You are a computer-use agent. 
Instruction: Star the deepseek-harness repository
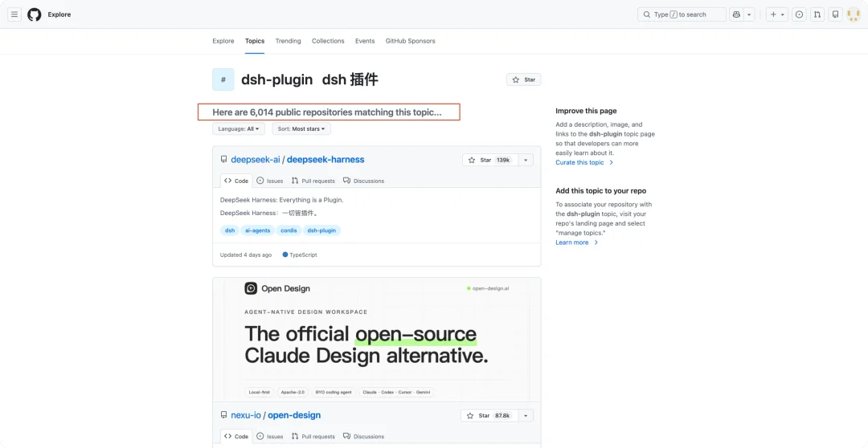tap(489, 160)
